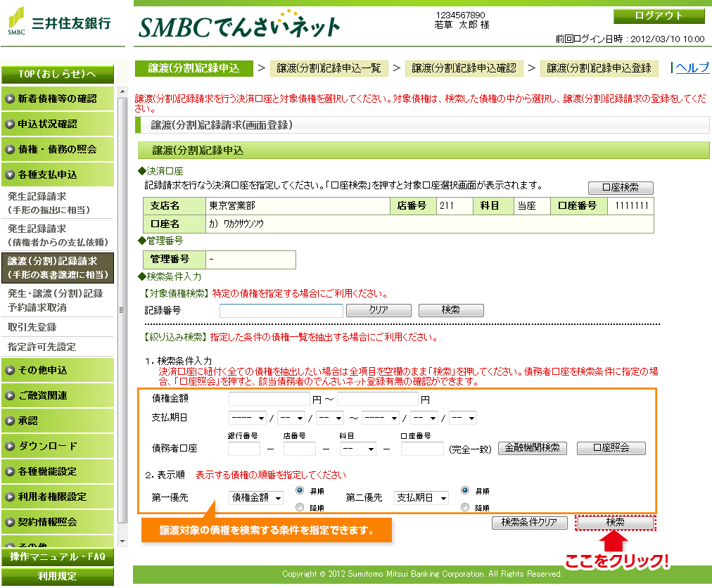Click 譲渡(分割)記録申込一覧 step tab

[329, 68]
